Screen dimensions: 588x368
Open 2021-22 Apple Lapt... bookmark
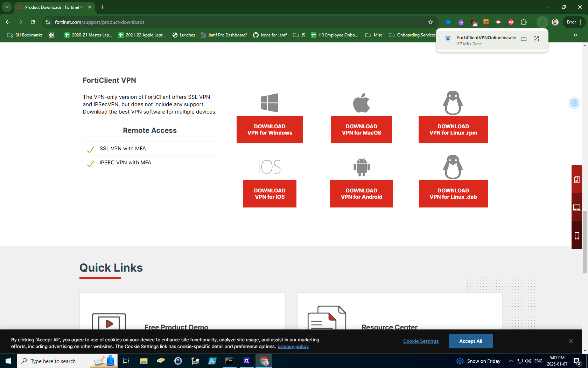click(142, 35)
